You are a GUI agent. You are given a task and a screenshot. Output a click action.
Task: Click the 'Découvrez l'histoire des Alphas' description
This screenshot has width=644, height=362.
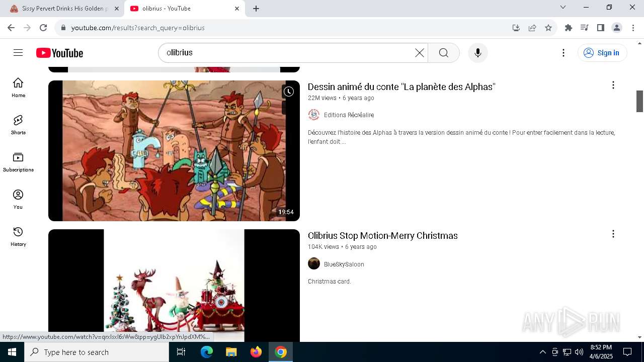pyautogui.click(x=461, y=137)
